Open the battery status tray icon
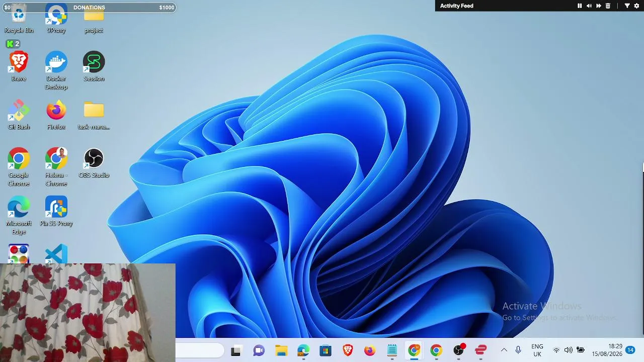The width and height of the screenshot is (644, 362). [x=581, y=350]
